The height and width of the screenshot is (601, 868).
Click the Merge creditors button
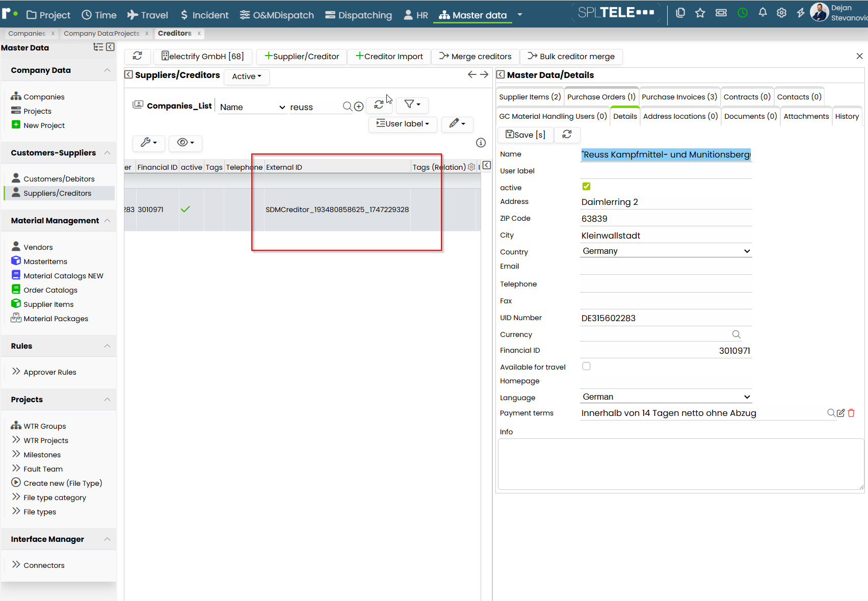pos(475,57)
